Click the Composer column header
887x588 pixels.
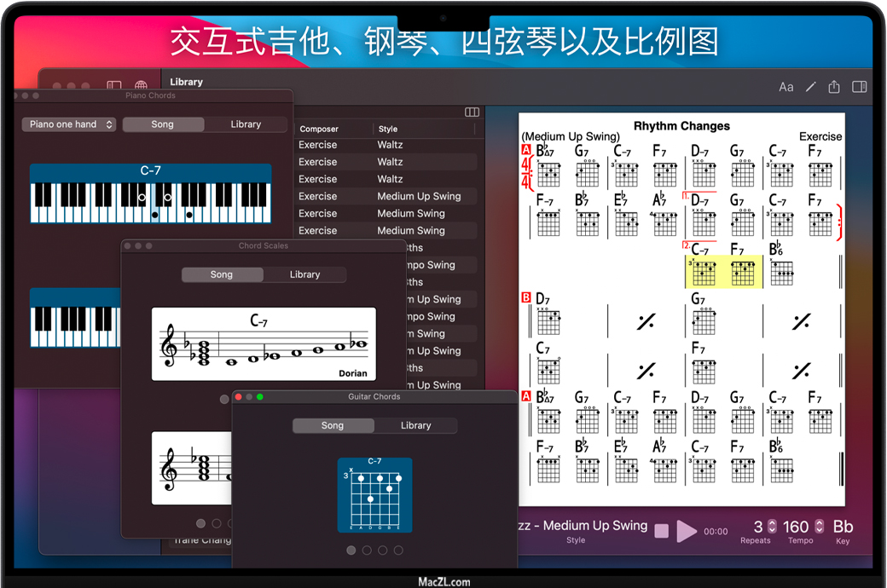[319, 130]
